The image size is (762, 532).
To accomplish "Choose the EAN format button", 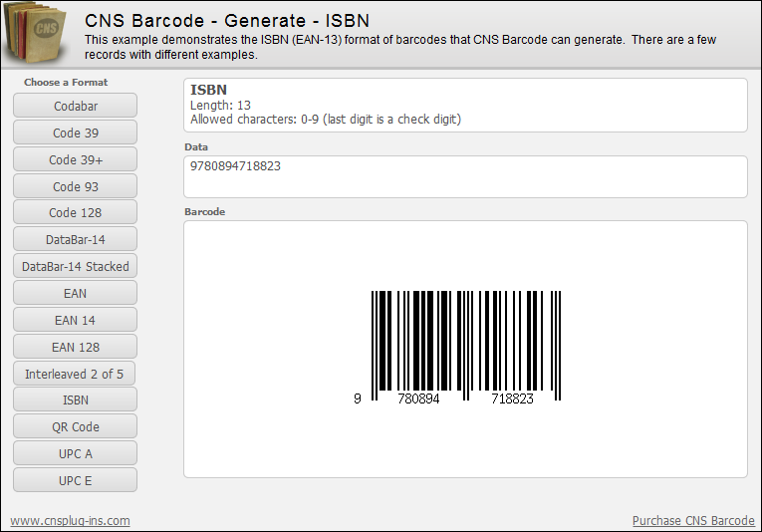I will [76, 294].
